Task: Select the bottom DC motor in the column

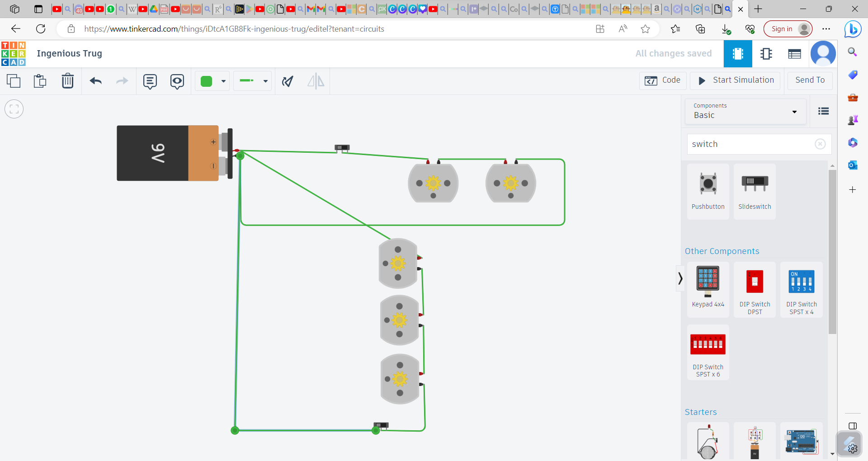Action: pos(401,379)
